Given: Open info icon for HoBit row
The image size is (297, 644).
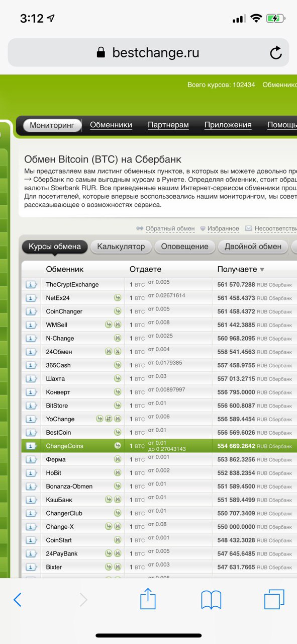Looking at the screenshot, I should pyautogui.click(x=32, y=473).
